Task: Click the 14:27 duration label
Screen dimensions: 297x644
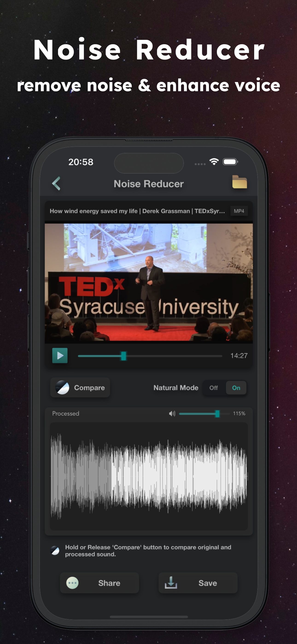Action: (x=239, y=355)
